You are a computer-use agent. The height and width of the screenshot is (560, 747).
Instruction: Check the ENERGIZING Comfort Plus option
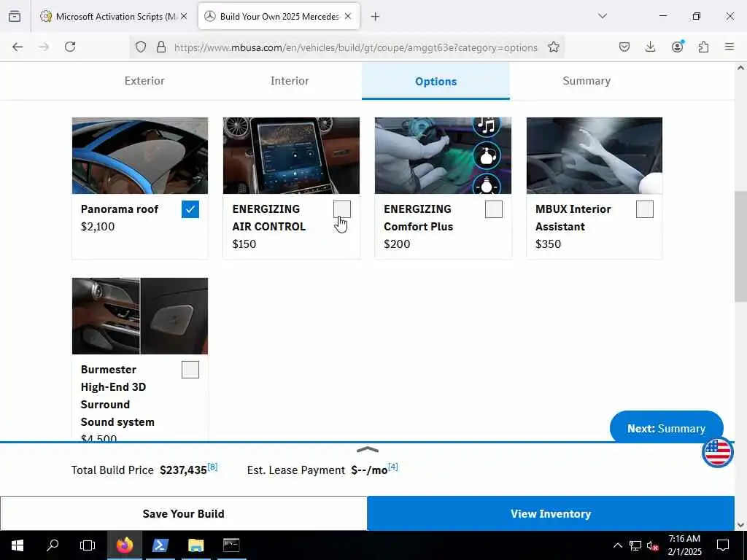[x=494, y=209]
